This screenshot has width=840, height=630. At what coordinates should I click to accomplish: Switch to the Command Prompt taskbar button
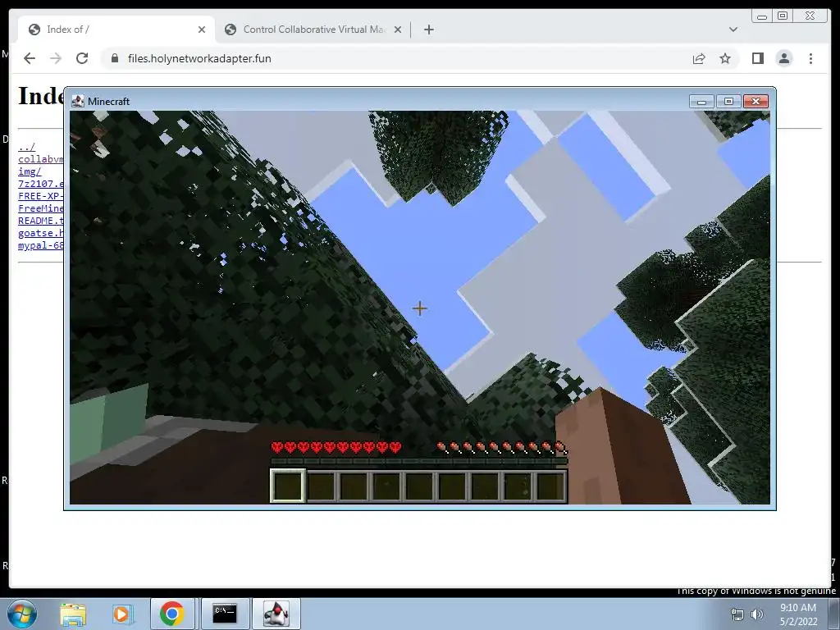225,614
